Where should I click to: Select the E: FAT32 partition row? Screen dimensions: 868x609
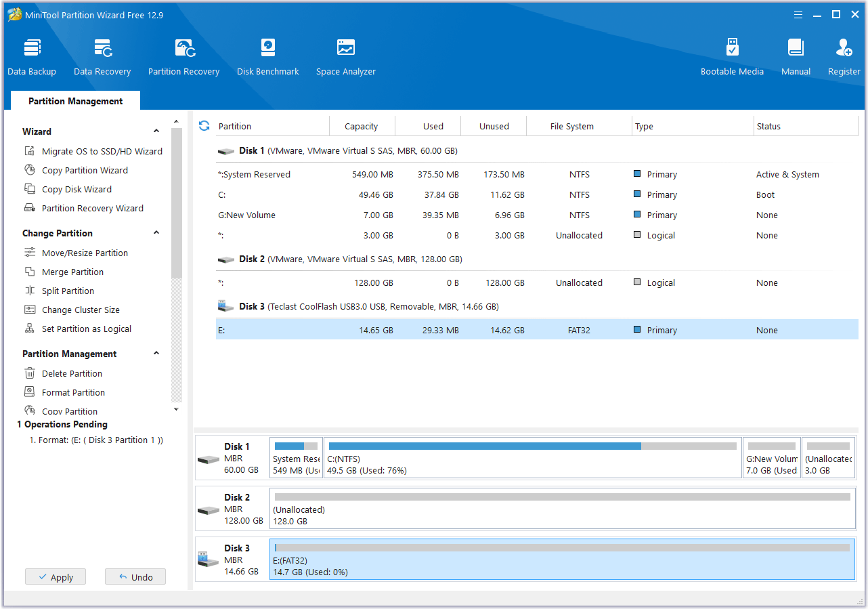pos(537,330)
